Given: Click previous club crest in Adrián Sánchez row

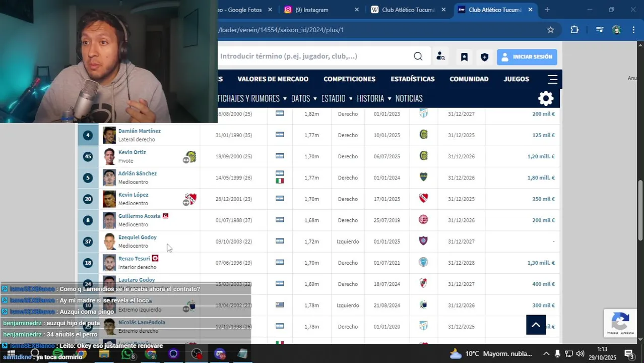Looking at the screenshot, I should [424, 177].
